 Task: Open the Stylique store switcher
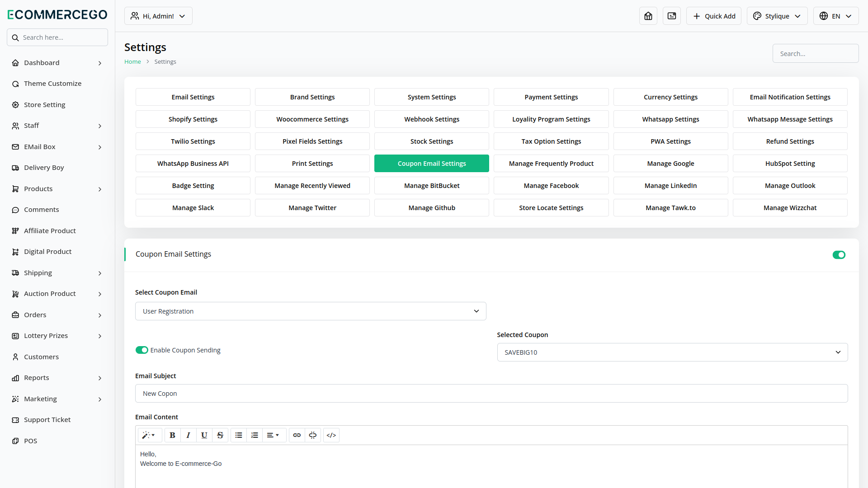(777, 16)
